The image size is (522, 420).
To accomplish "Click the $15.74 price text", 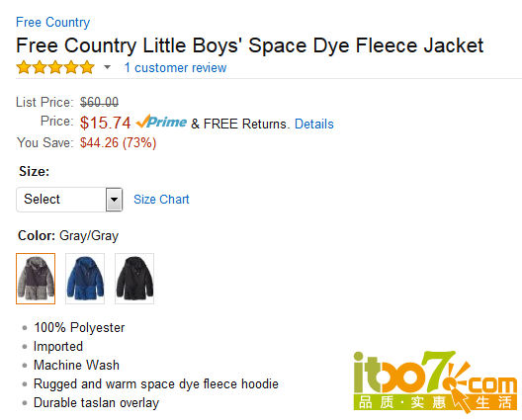I will 105,123.
